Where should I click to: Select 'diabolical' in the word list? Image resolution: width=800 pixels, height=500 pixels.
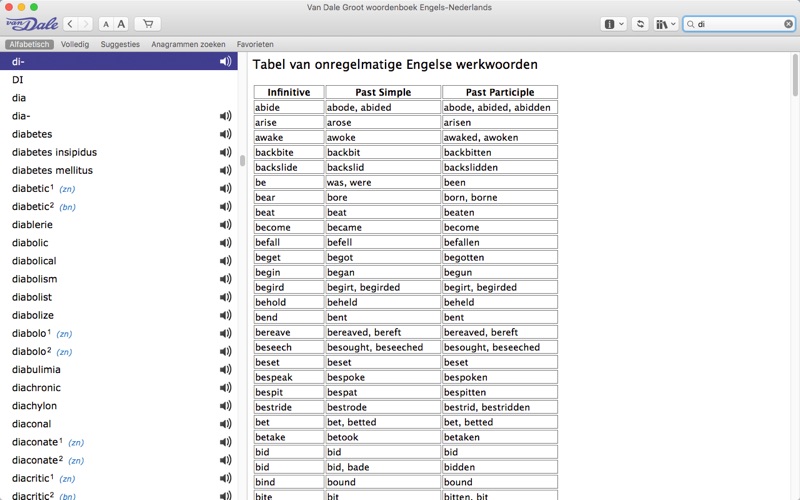pos(118,261)
